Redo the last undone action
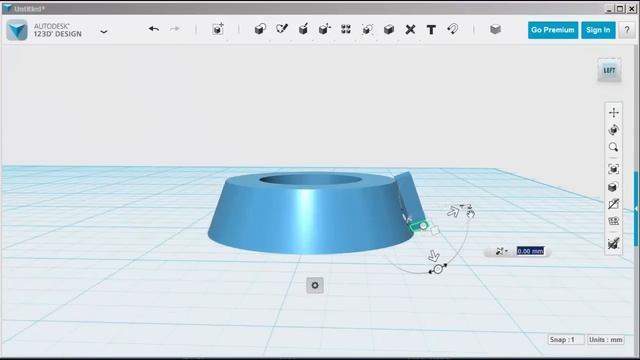This screenshot has width=640, height=360. pos(175,29)
